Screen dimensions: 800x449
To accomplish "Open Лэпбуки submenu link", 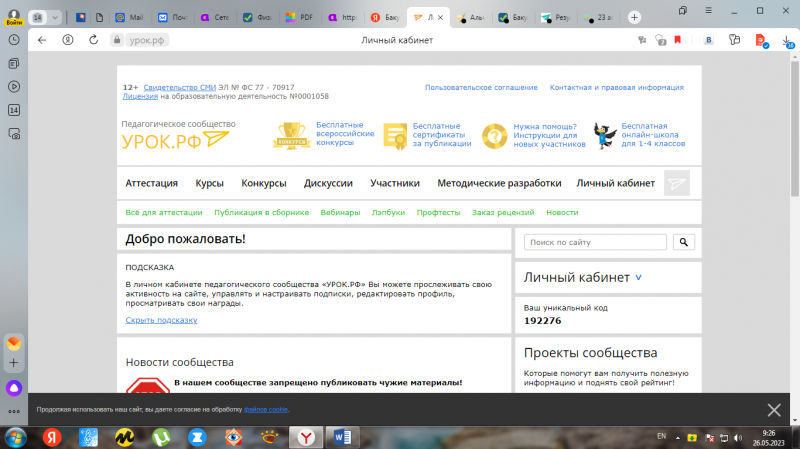I will click(388, 212).
